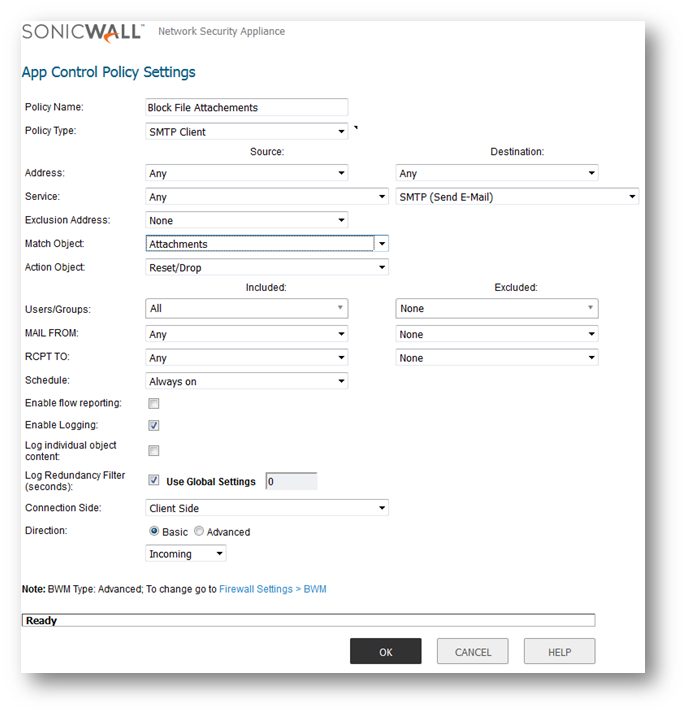Open the Excluded RCPT TO dropdown

[x=497, y=358]
